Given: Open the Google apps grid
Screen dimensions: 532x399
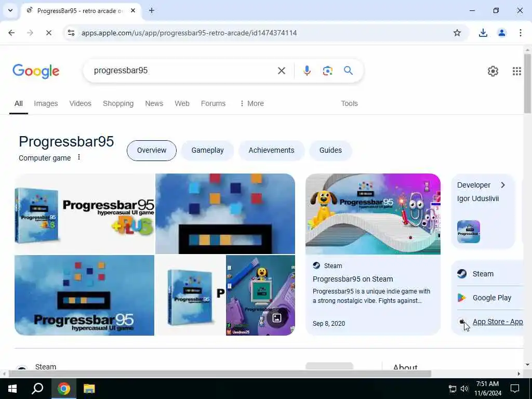Looking at the screenshot, I should click(x=516, y=71).
